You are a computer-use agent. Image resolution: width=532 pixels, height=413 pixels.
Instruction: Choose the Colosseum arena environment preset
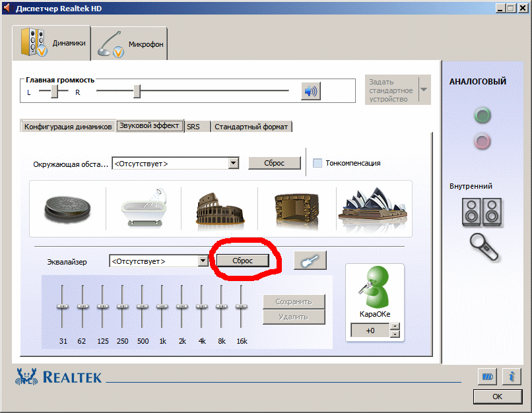click(220, 208)
